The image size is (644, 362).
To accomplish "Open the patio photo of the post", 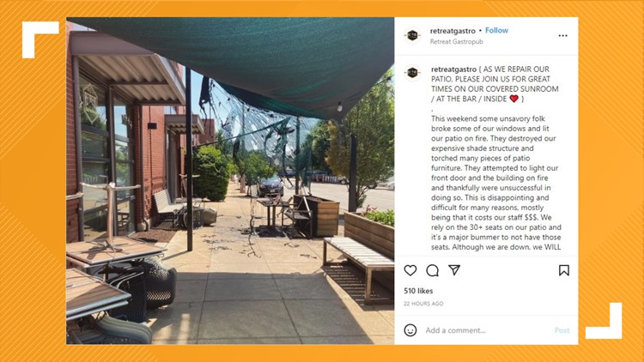I will click(230, 181).
